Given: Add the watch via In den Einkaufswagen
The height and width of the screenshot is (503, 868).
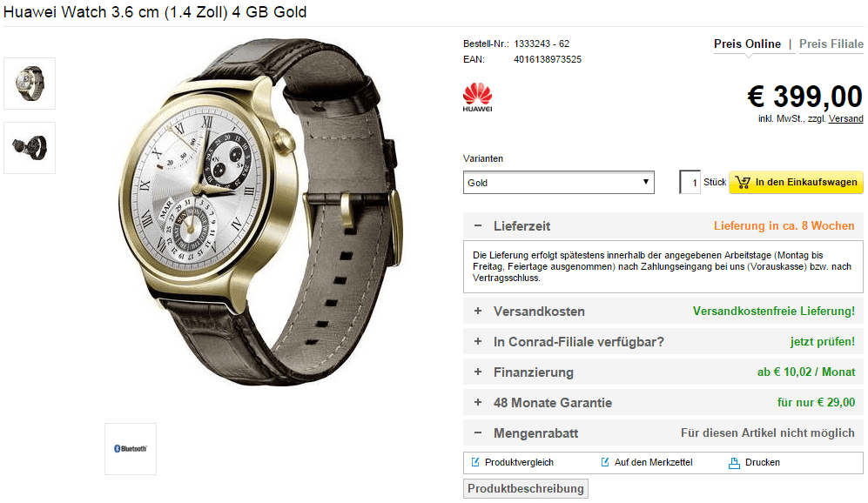Looking at the screenshot, I should click(796, 182).
